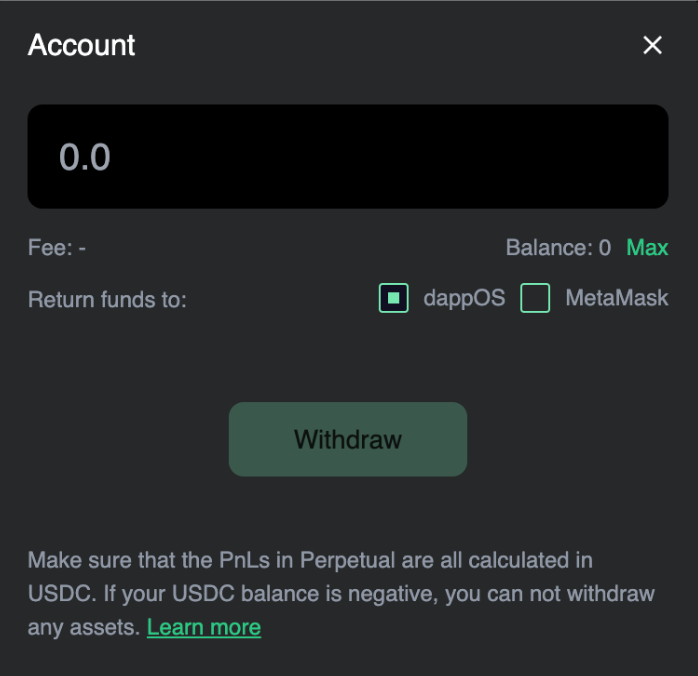Click the dappOS label text

click(464, 298)
